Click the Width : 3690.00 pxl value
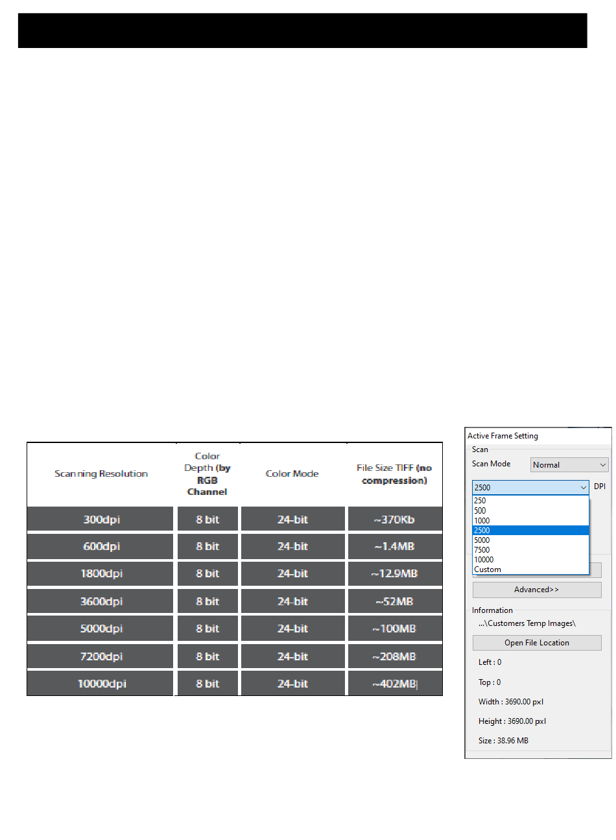The image size is (616, 840). 511,701
